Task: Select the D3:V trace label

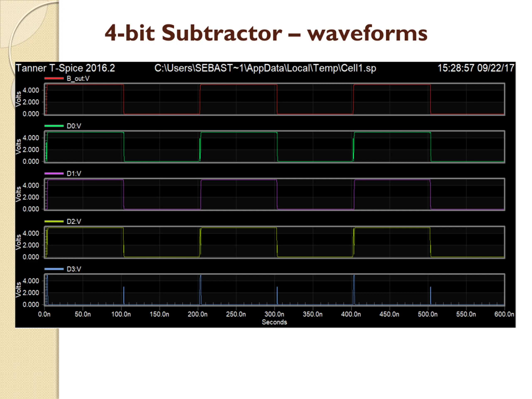Action: (x=74, y=269)
